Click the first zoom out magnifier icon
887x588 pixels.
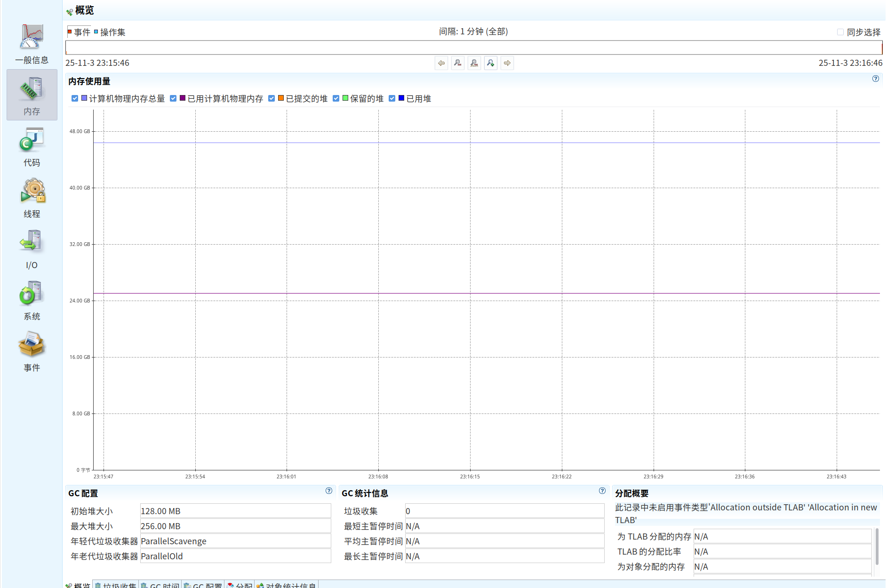(x=458, y=63)
